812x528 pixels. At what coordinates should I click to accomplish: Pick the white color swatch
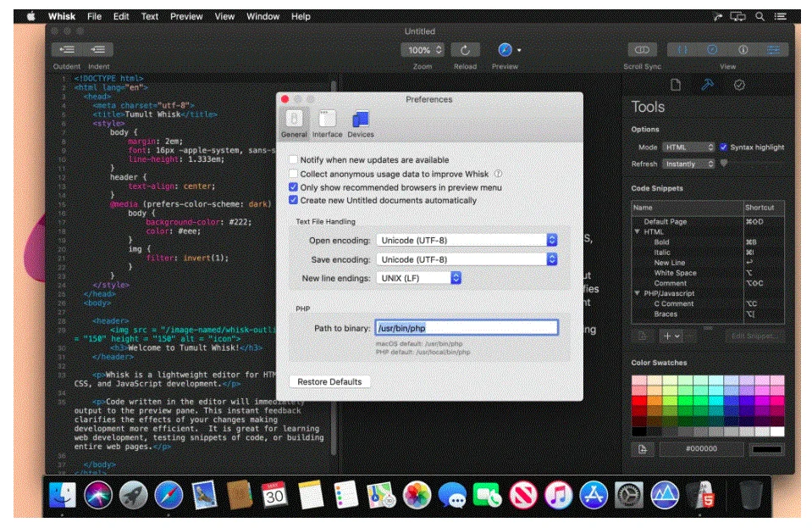[776, 431]
